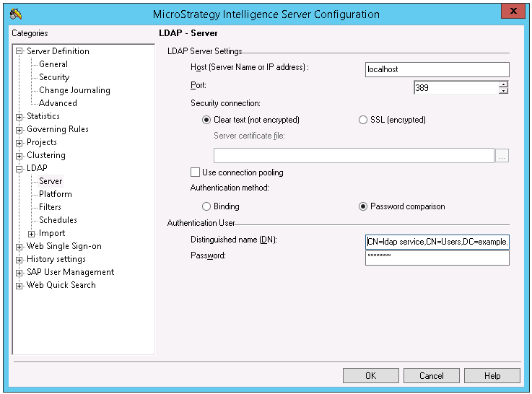532x394 pixels.
Task: Select the LDAP tree label
Action: tap(37, 168)
